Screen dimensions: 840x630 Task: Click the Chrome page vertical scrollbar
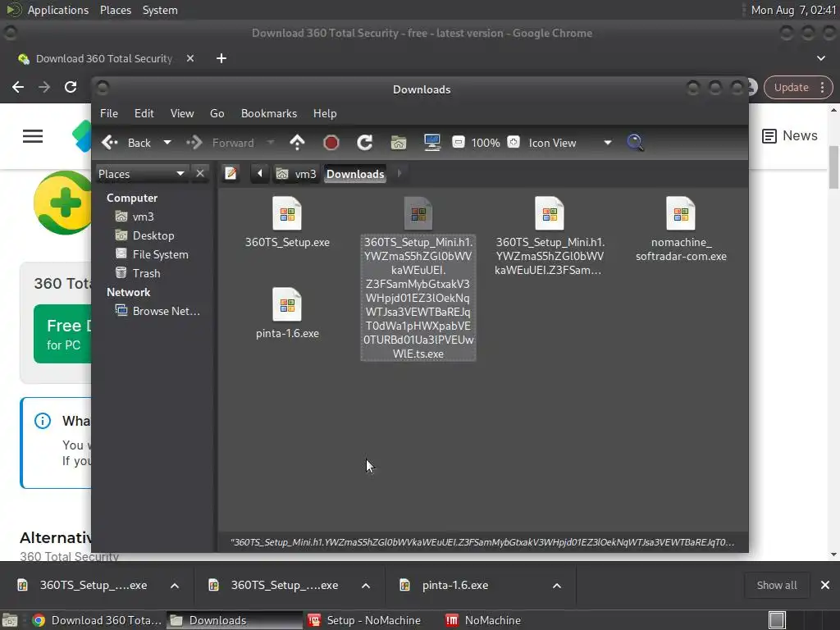[833, 167]
